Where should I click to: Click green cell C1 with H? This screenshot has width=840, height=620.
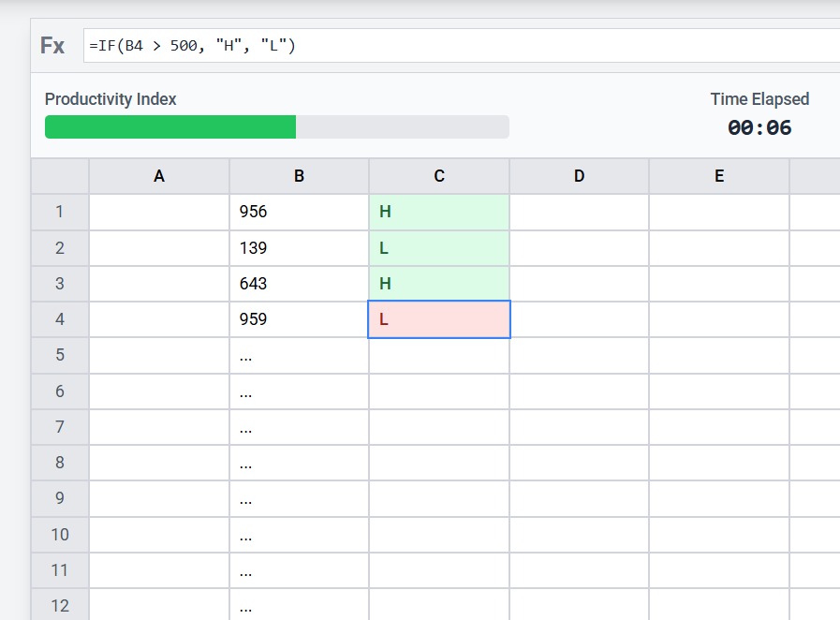(439, 212)
